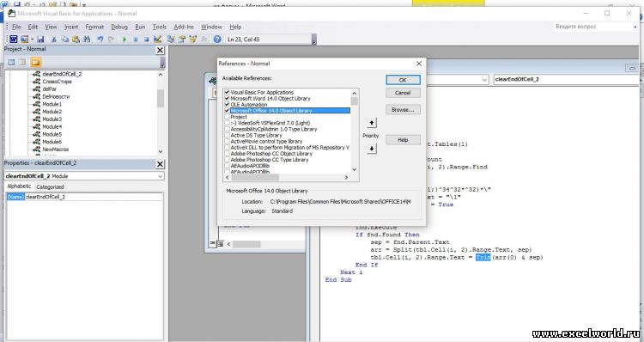Move reference priority down with arrow button
The height and width of the screenshot is (342, 644).
(371, 149)
